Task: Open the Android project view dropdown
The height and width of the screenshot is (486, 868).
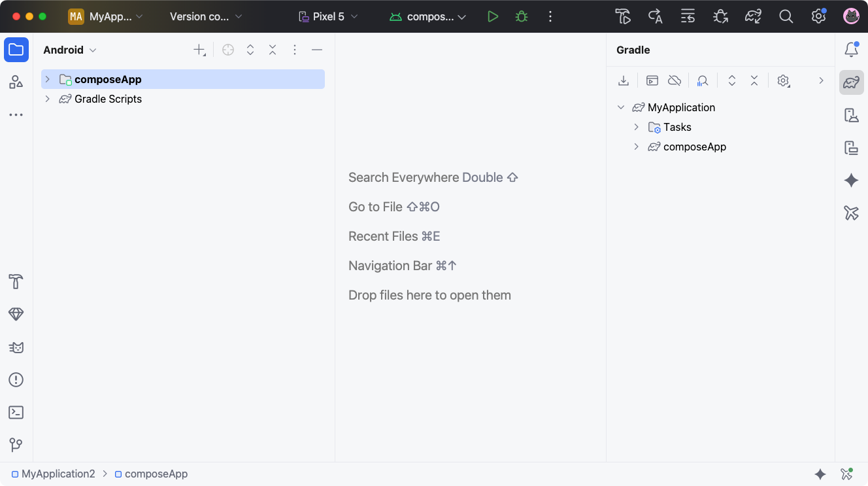Action: [x=70, y=50]
